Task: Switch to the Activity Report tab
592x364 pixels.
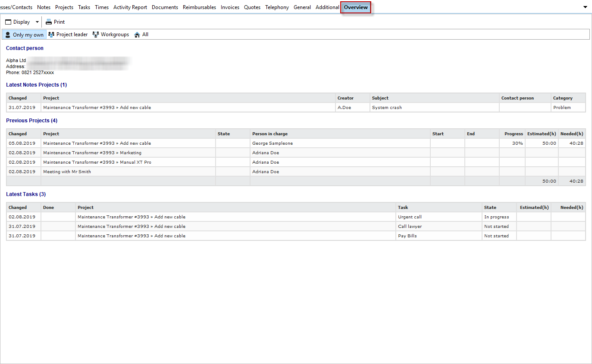Action: point(130,7)
